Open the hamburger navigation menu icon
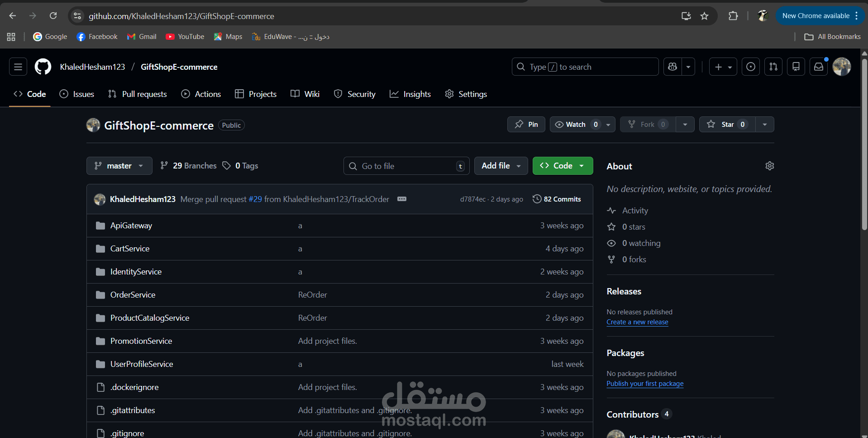This screenshot has width=868, height=438. click(x=18, y=67)
